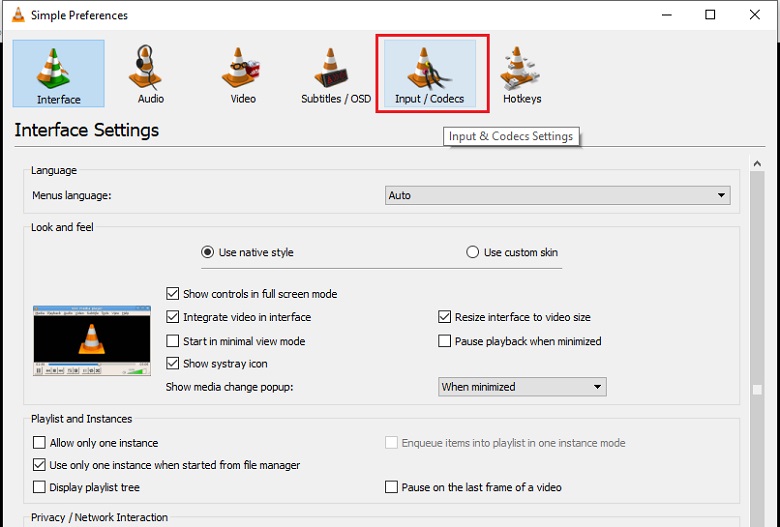
Task: Click the Language group label
Action: point(54,170)
